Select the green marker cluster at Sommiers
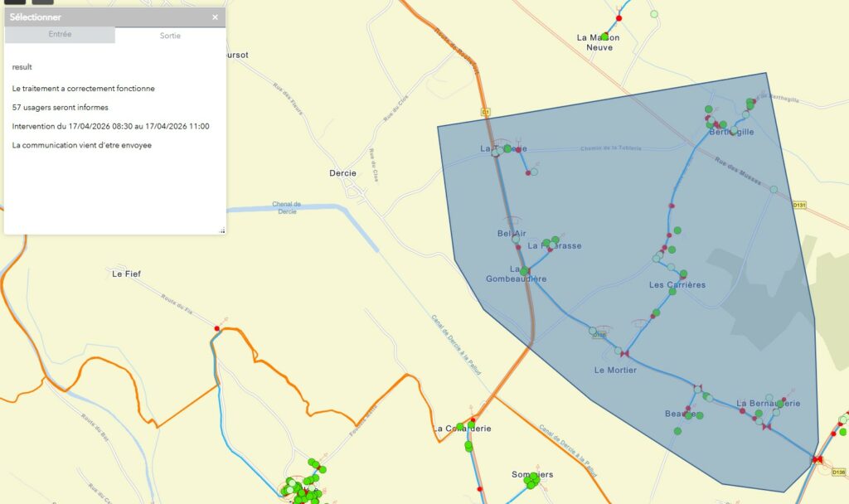The image size is (849, 504). pos(532,481)
